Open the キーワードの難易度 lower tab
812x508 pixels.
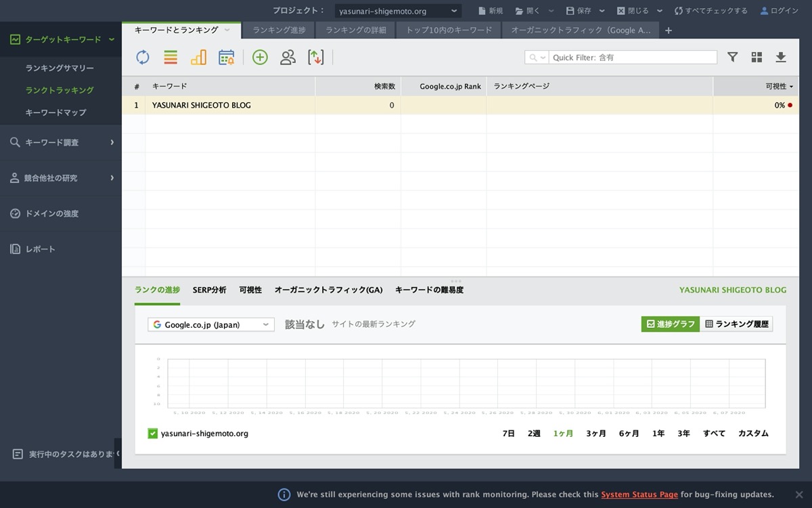[x=429, y=290]
